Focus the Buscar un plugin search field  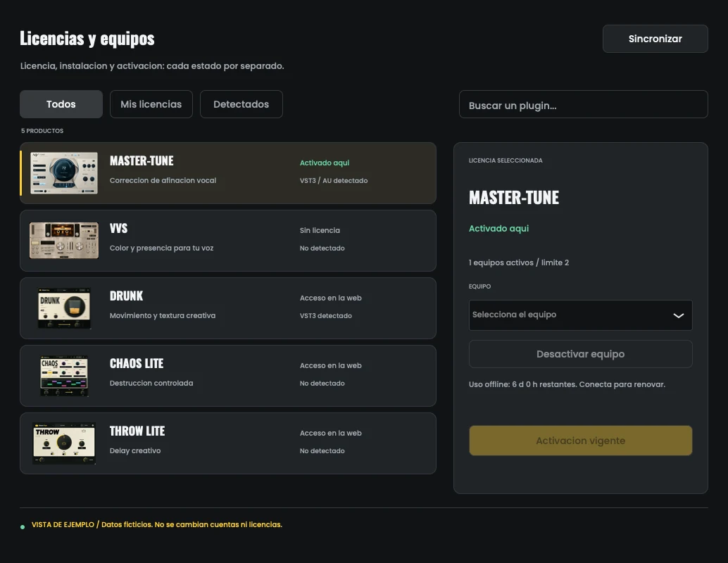[583, 106]
